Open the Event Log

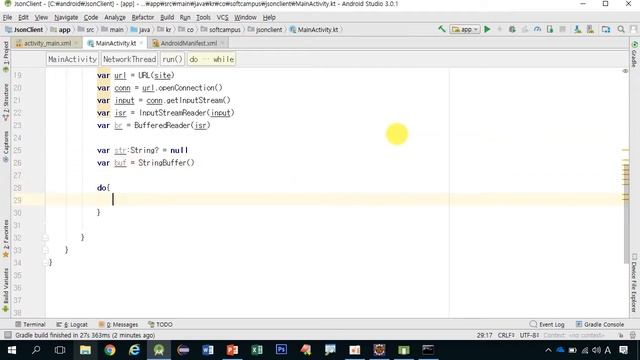coord(547,324)
